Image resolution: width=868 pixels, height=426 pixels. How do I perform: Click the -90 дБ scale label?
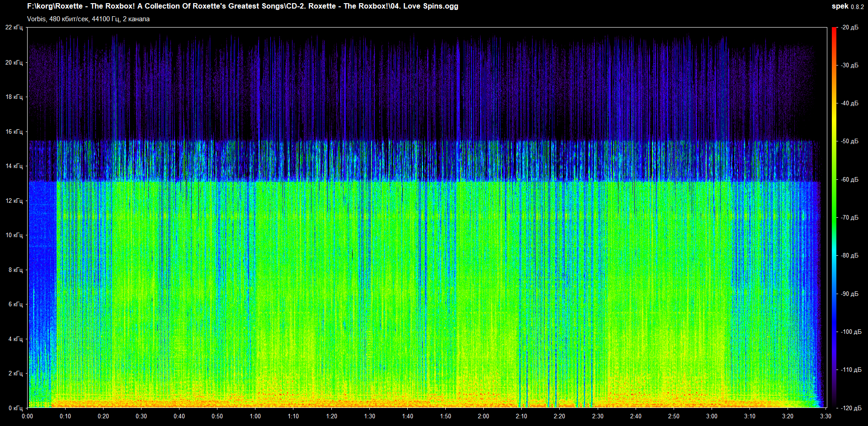point(849,294)
